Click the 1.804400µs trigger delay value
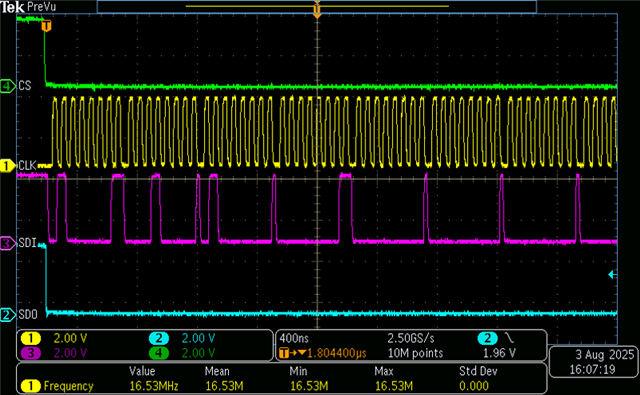Viewport: 640px width, 395px height. point(337,353)
